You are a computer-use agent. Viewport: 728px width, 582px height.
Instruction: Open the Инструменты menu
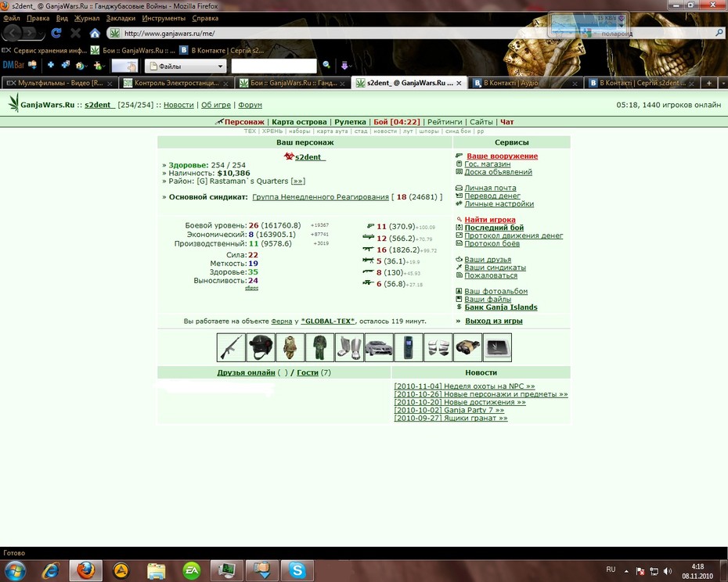(164, 18)
